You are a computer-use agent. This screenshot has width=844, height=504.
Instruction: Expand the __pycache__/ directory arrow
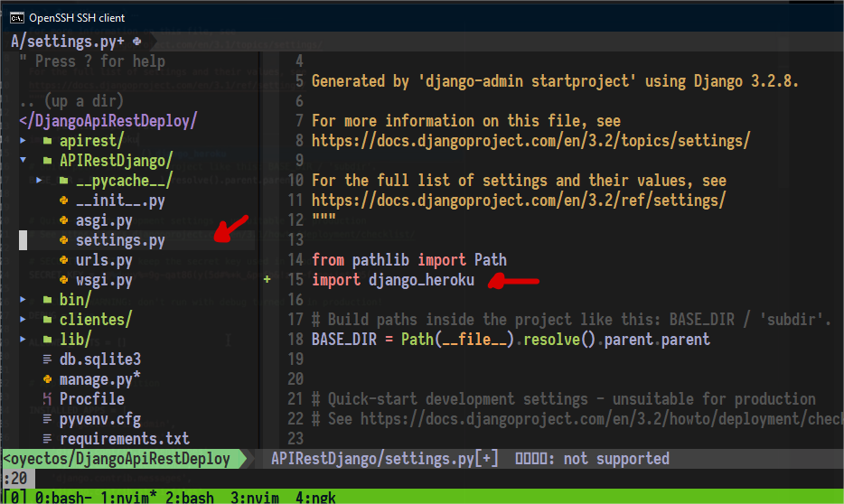(39, 181)
